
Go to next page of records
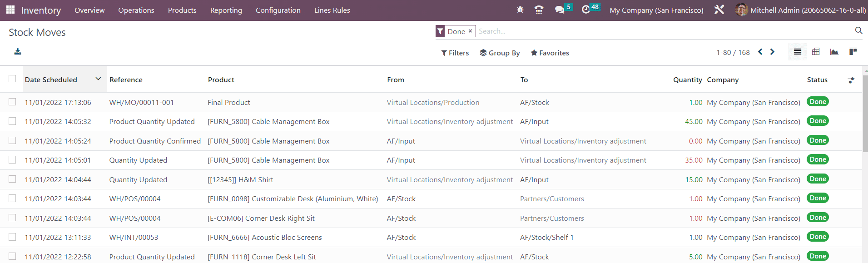click(x=772, y=52)
